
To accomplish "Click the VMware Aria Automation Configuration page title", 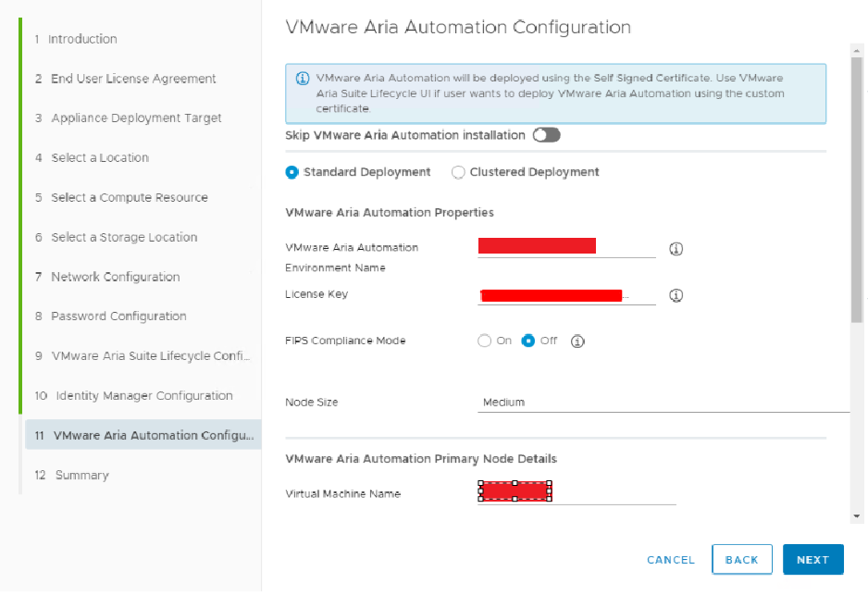I will click(458, 27).
